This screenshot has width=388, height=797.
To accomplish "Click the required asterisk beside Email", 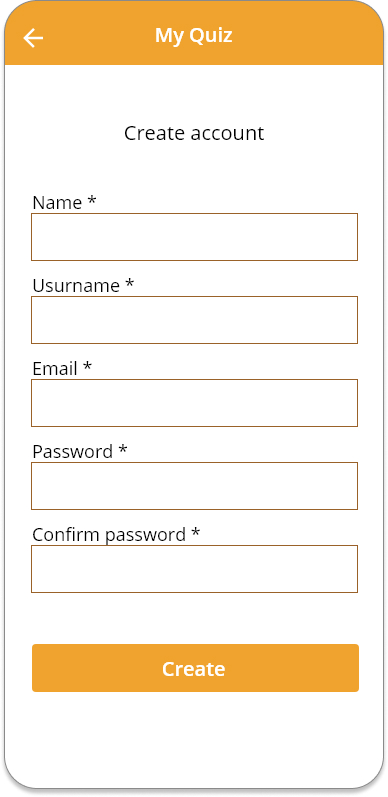I will 87,365.
